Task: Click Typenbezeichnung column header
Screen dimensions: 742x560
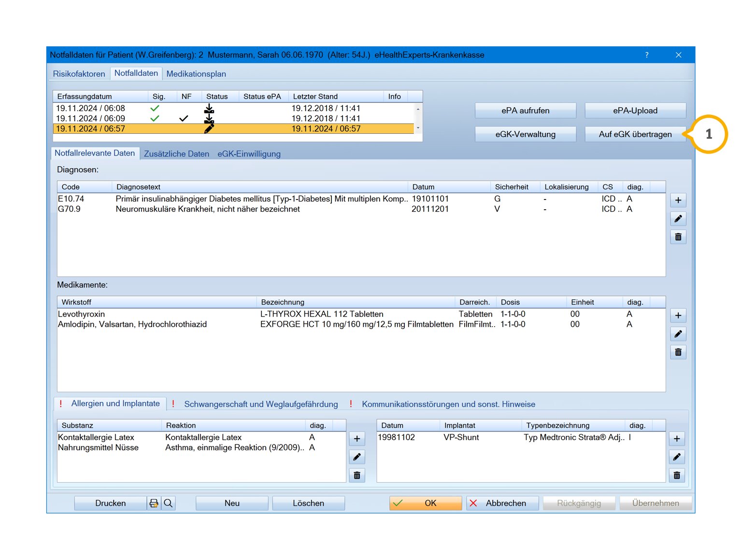Action: tap(573, 425)
